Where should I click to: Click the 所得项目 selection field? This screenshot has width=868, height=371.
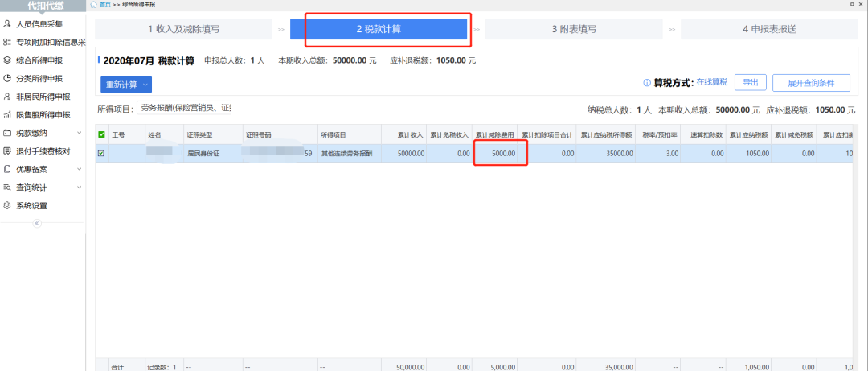[x=186, y=108]
